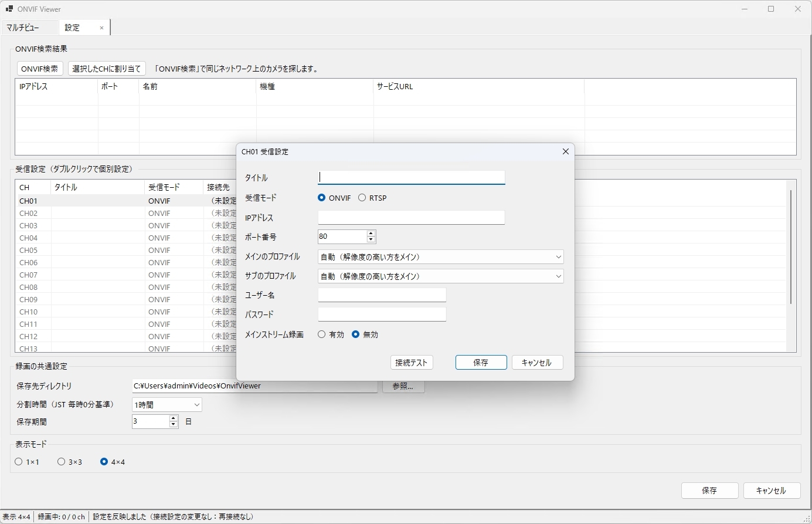Expand the 分割時間 dropdown showing 1時間

tap(167, 405)
